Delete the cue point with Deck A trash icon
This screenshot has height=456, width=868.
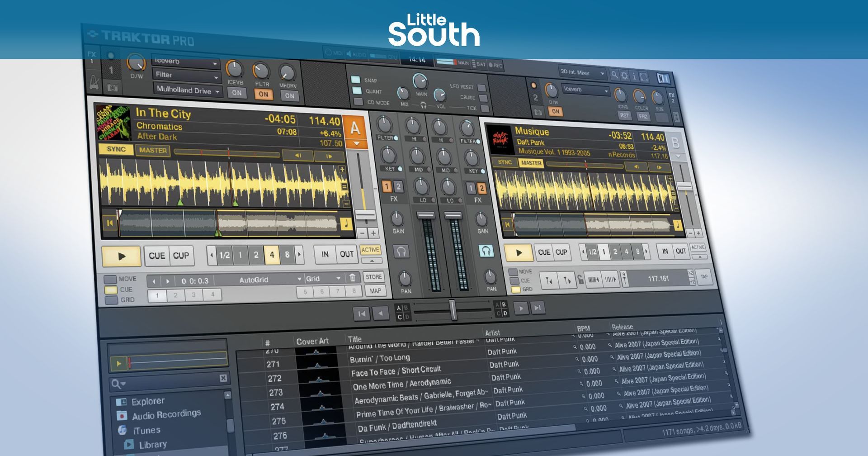(x=353, y=278)
